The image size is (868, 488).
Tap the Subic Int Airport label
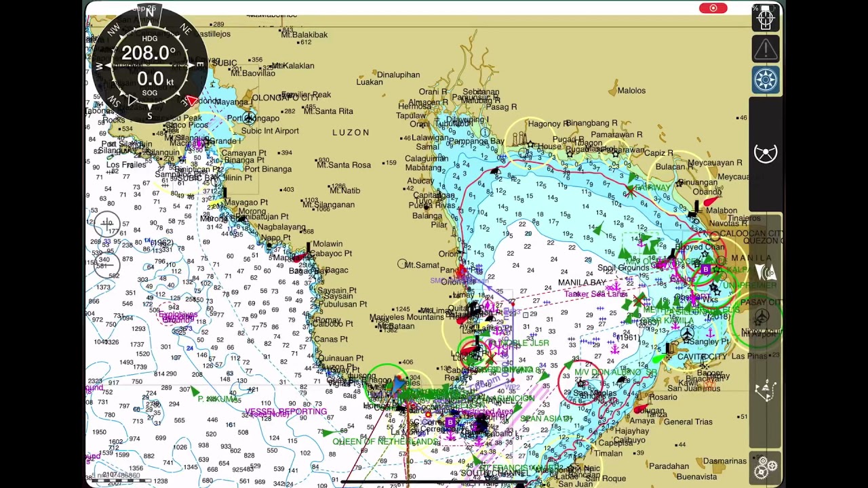coord(270,131)
